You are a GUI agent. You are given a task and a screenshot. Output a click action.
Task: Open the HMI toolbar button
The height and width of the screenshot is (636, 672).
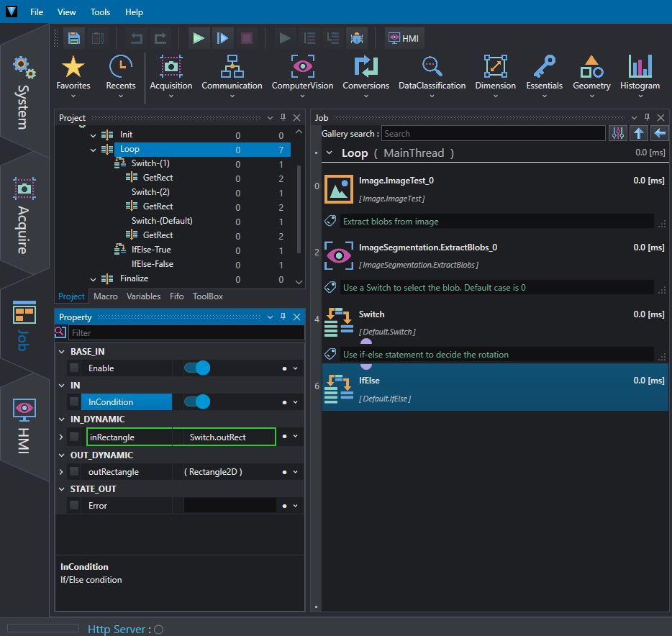[404, 38]
